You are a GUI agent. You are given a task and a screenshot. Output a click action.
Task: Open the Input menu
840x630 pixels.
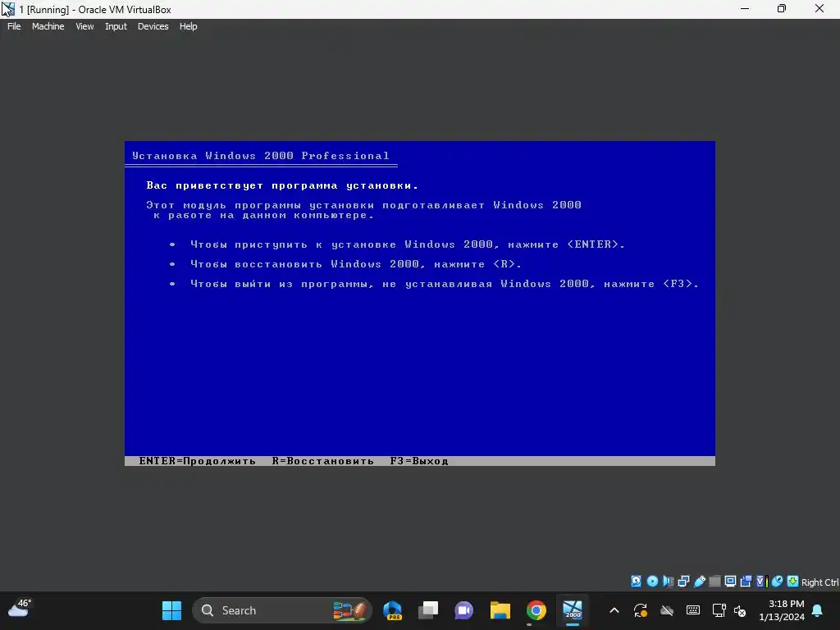[x=116, y=26]
